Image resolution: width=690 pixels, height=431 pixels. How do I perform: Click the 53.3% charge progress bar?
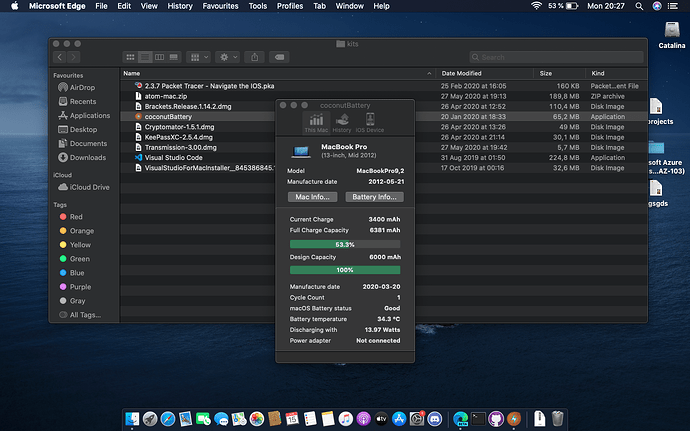click(x=345, y=244)
